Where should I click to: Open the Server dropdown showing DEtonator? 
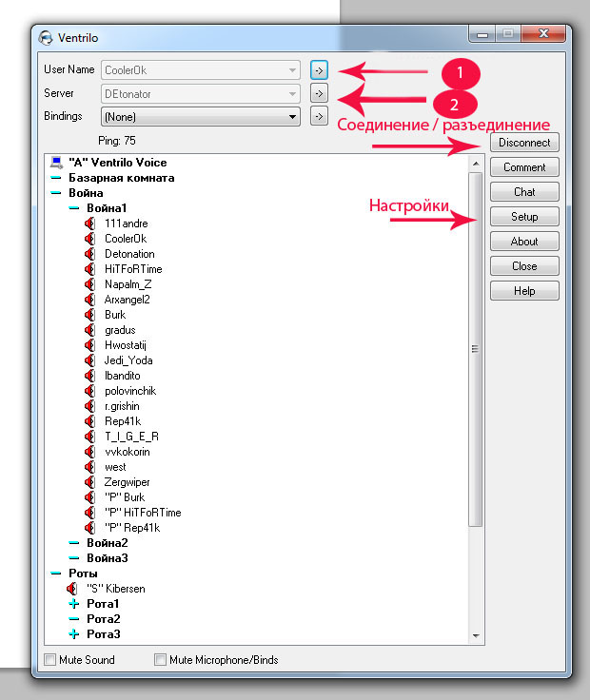pyautogui.click(x=201, y=94)
